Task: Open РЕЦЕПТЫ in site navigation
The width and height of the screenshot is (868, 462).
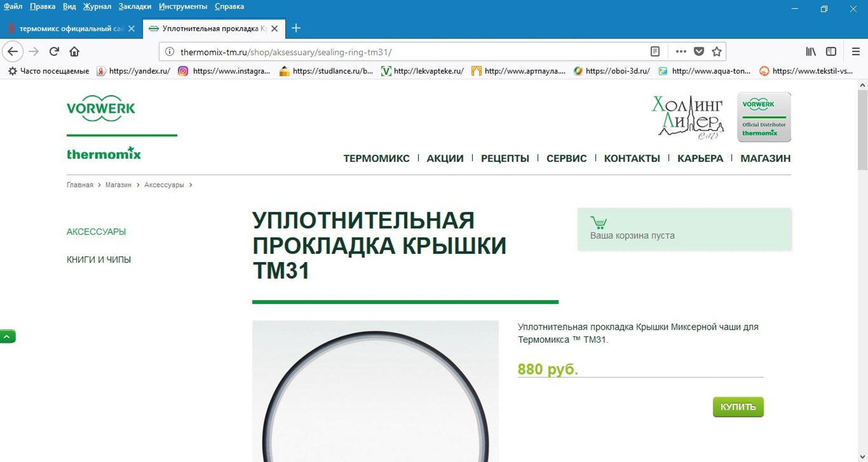Action: coord(505,159)
